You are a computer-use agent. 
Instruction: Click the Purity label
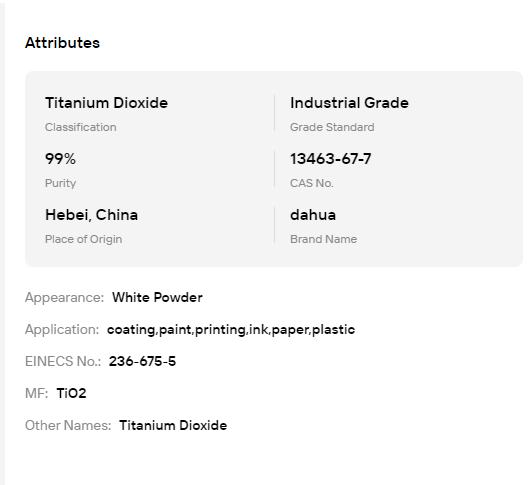click(61, 183)
